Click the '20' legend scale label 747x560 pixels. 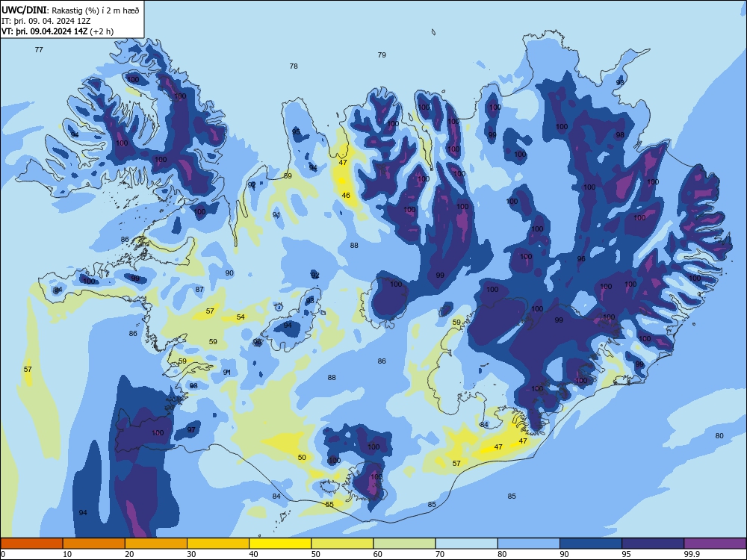(129, 554)
